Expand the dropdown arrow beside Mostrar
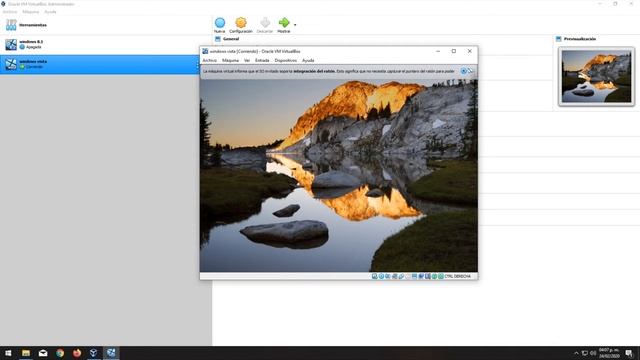This screenshot has width=640, height=360. [x=295, y=25]
